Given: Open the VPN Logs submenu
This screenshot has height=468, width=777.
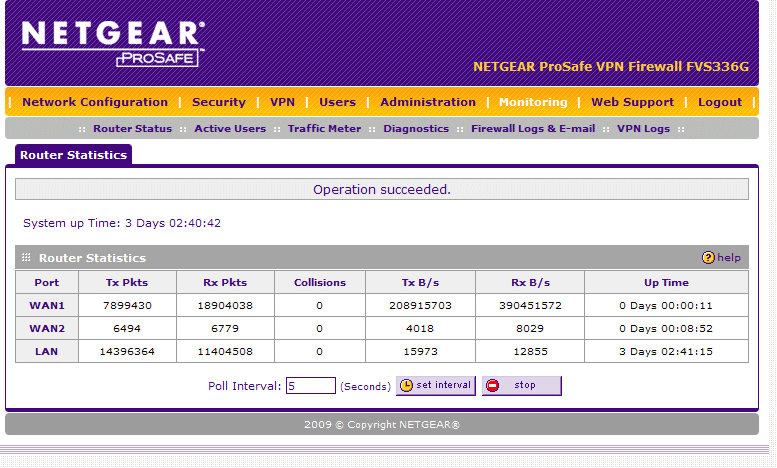Looking at the screenshot, I should tap(643, 129).
